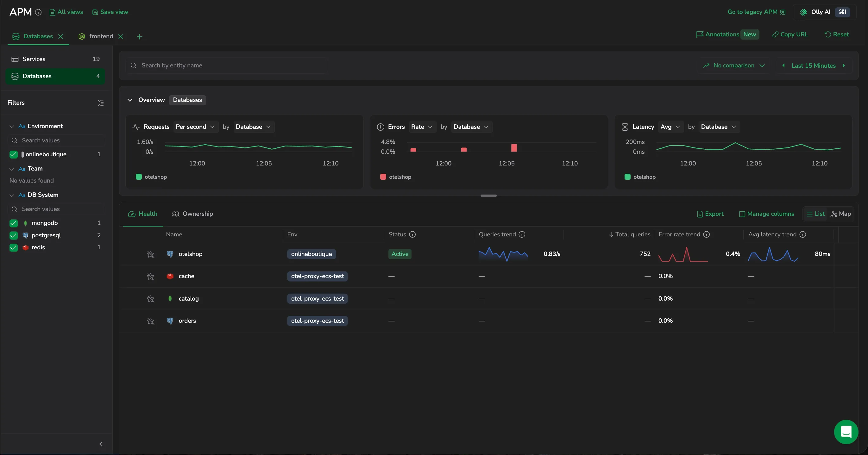Uncheck the onlineboutique environment filter
Screen dimensions: 868x455
point(14,154)
